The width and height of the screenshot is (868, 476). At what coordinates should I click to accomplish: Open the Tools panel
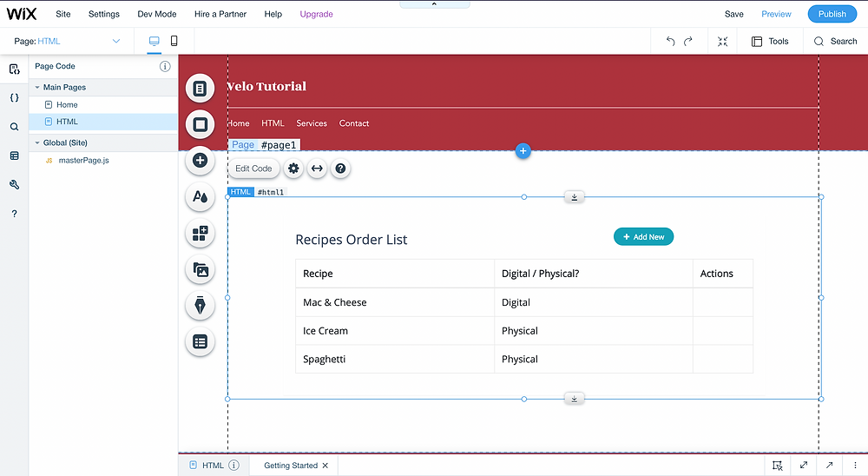coord(769,41)
